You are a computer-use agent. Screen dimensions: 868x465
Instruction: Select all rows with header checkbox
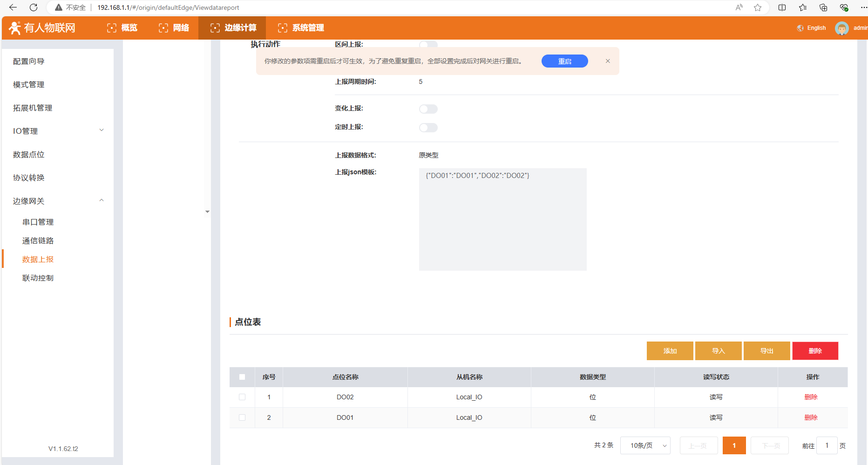[242, 377]
